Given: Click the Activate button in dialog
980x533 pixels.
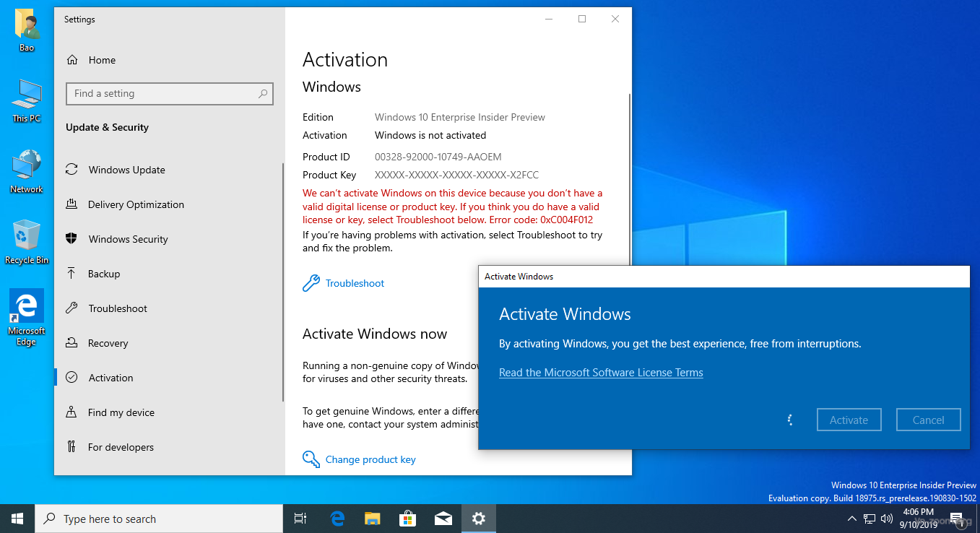Looking at the screenshot, I should pyautogui.click(x=849, y=420).
